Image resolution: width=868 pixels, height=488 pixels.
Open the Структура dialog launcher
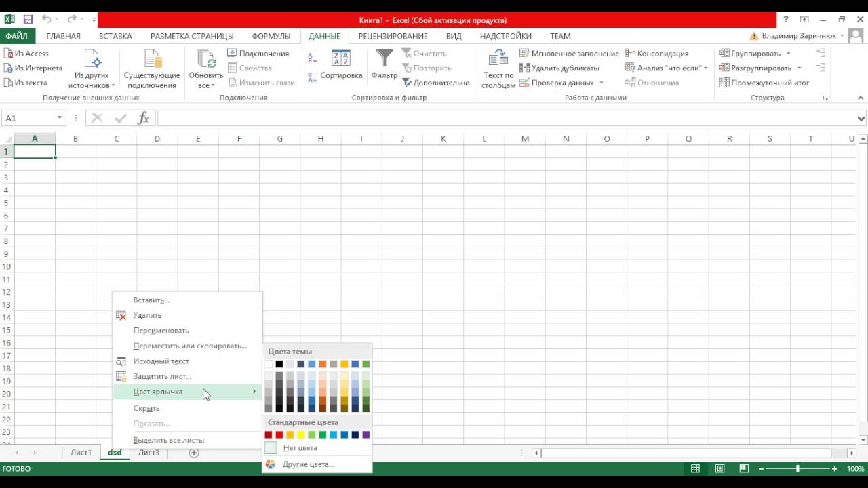825,98
